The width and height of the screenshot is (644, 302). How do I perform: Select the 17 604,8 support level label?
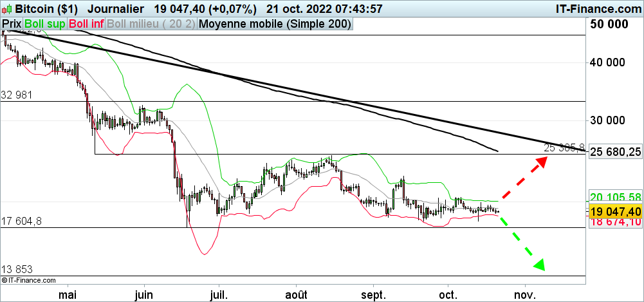[x=21, y=222]
